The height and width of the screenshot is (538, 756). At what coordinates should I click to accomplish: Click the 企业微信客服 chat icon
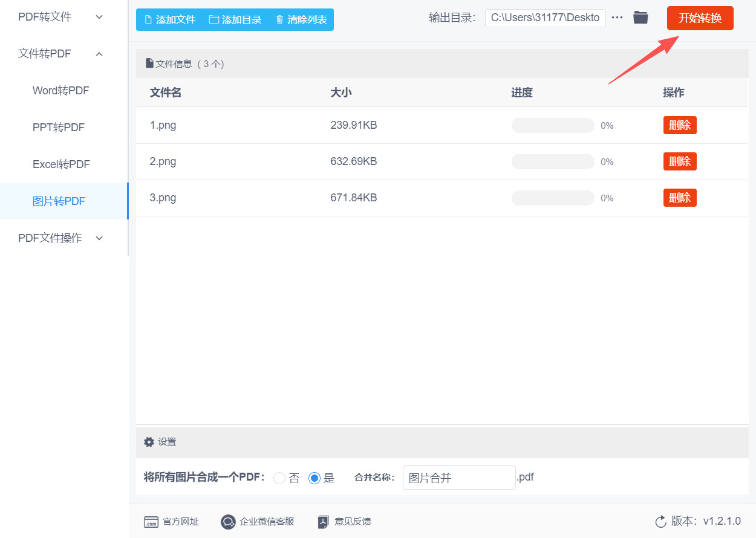pos(228,522)
